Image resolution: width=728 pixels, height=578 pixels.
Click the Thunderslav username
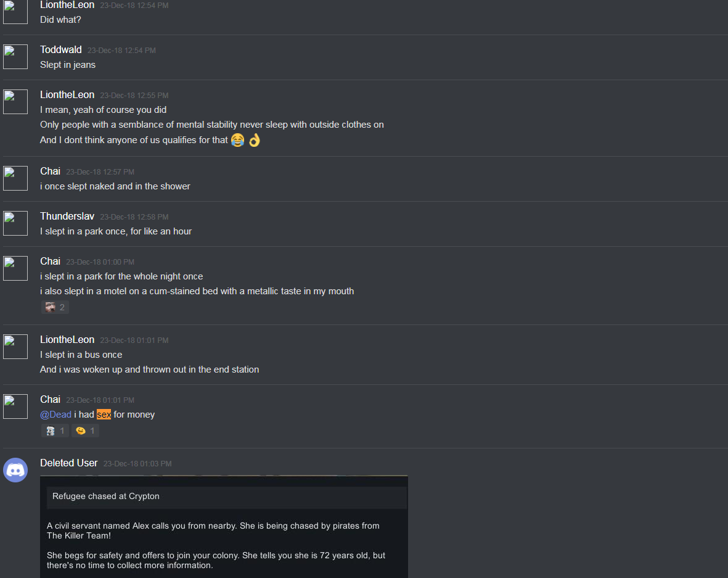[67, 217]
